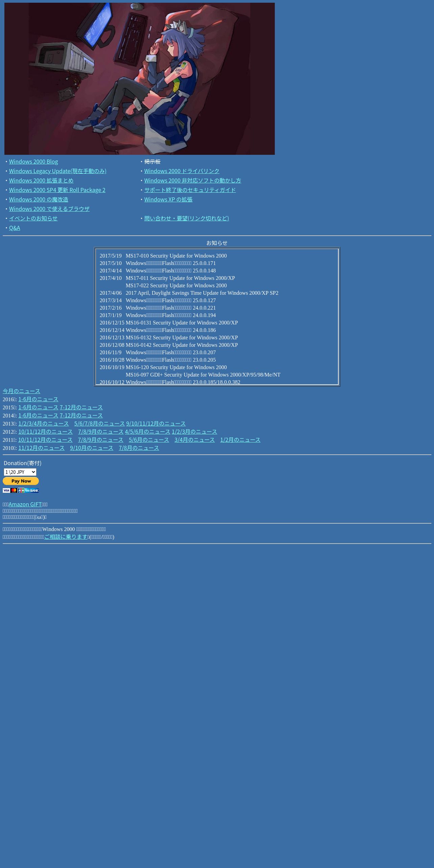Open the Windows 2000 Blog link
This screenshot has height=868, width=434.
pos(33,162)
